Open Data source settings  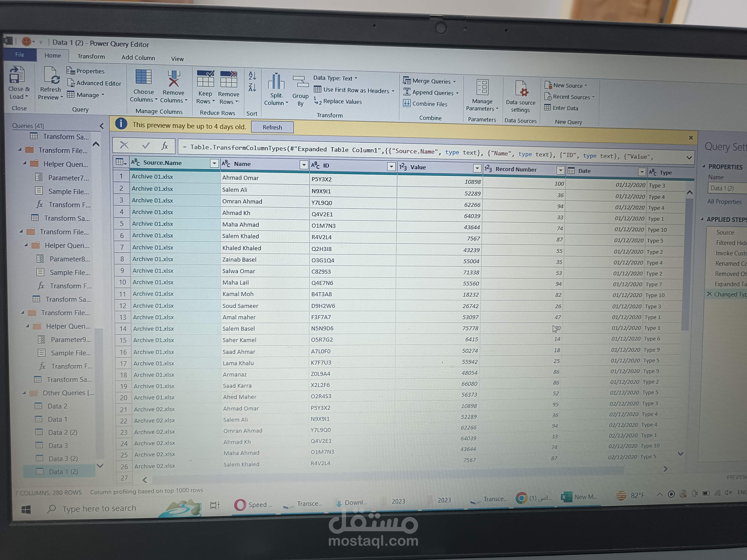click(520, 97)
